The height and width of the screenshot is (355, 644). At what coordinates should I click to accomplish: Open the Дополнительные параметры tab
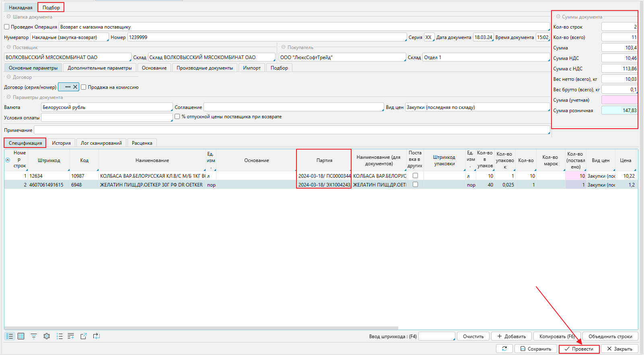coord(99,68)
